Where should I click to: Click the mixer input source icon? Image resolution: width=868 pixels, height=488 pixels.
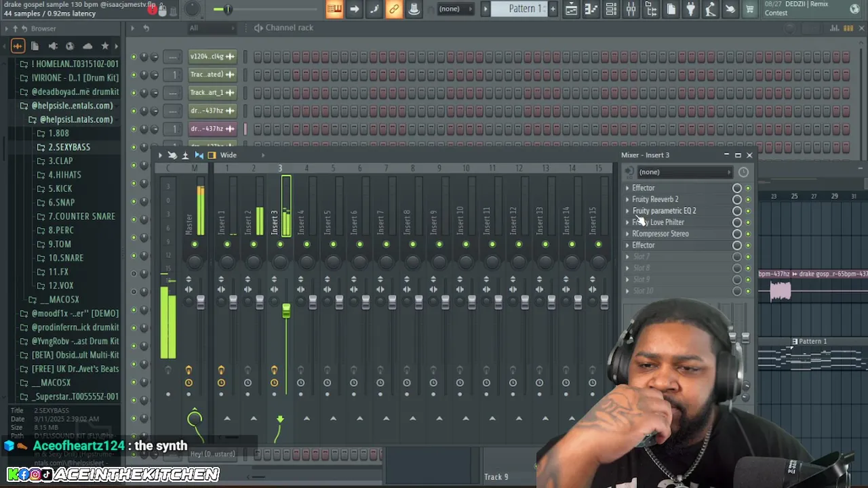[x=629, y=172]
